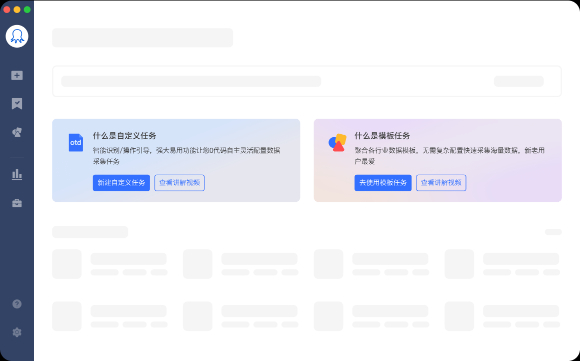The height and width of the screenshot is (361, 580).
Task: Open the bar chart data icon
Action: [x=17, y=174]
